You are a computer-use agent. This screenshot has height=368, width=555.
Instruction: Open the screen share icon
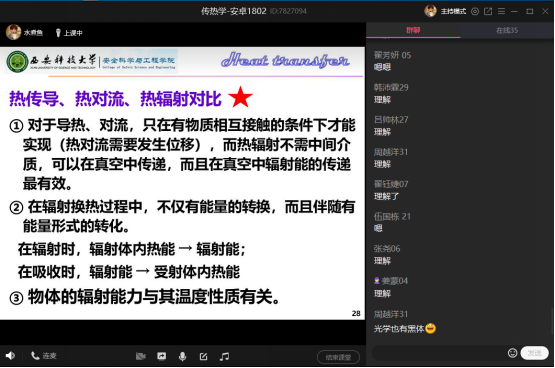[x=162, y=356]
